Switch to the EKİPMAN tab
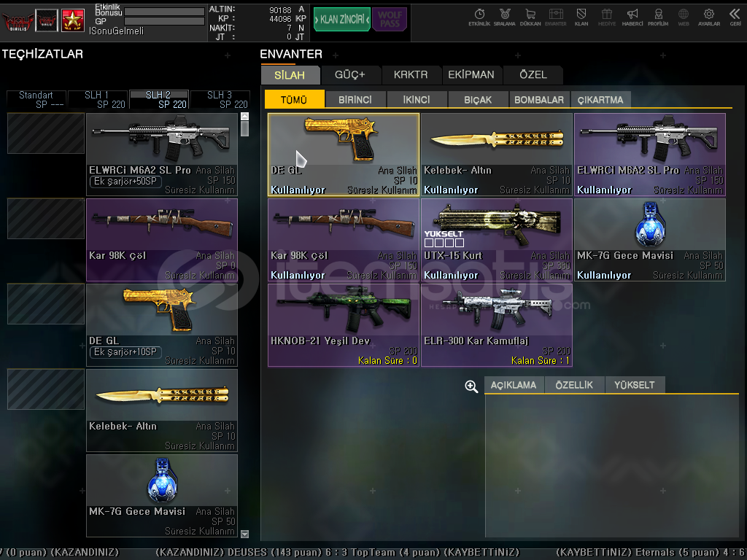 [x=471, y=75]
